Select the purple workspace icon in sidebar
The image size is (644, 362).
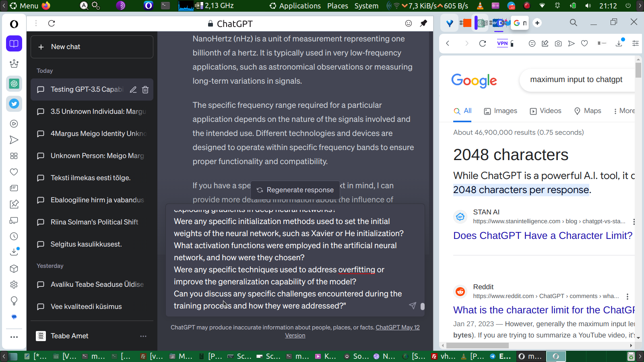[14, 43]
